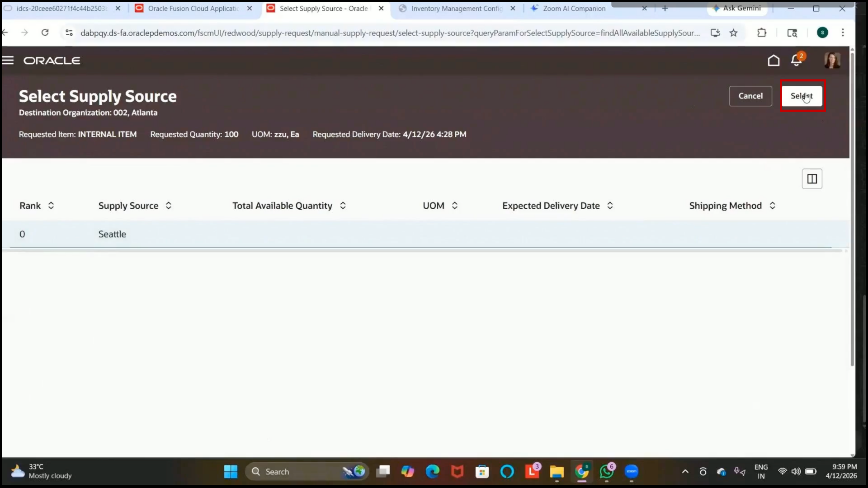This screenshot has height=488, width=868.
Task: Go forward in browser history
Action: pyautogui.click(x=24, y=33)
